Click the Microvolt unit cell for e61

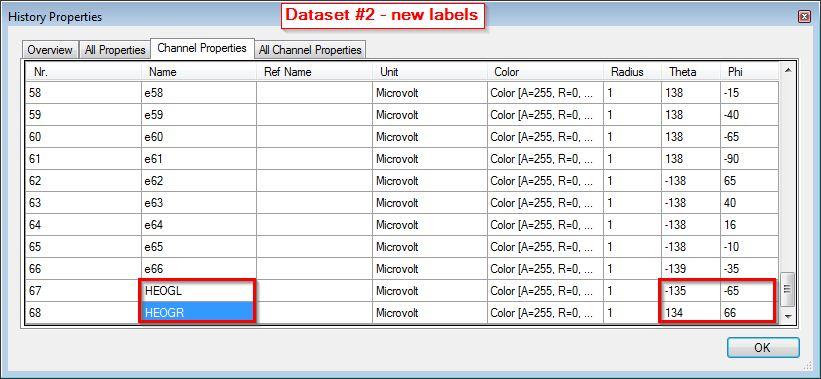coord(429,159)
